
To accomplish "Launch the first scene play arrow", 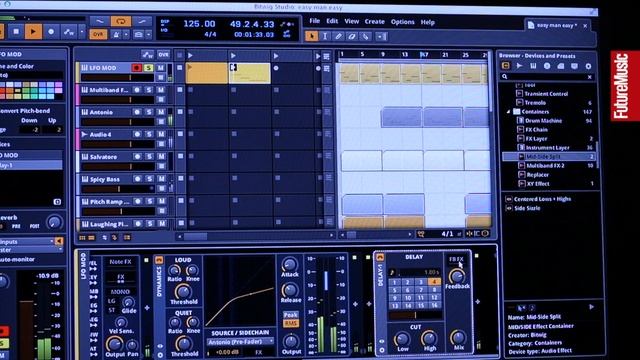I will [x=190, y=55].
